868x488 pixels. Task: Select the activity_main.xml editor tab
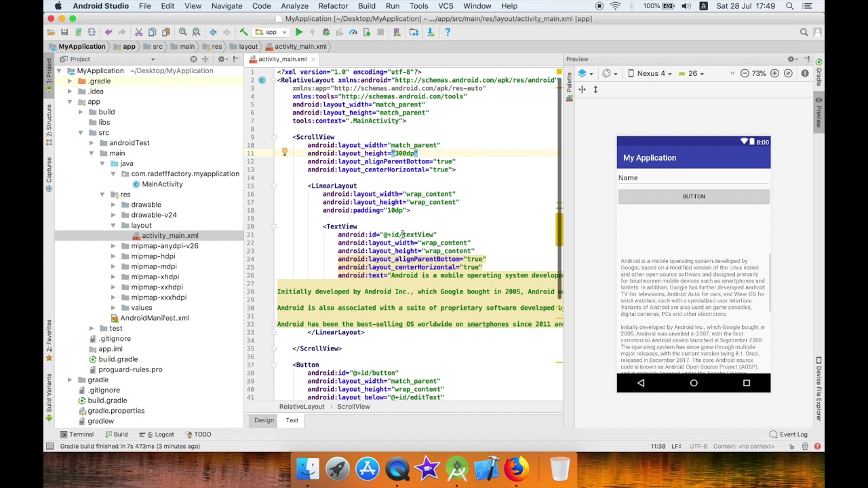pos(282,59)
